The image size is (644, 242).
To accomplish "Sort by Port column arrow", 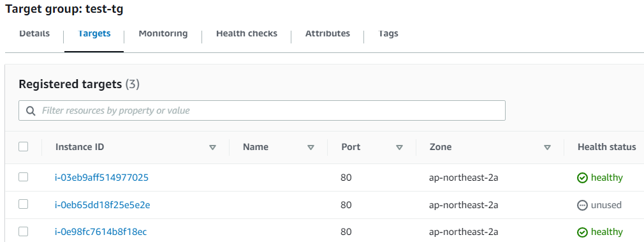I will click(399, 147).
